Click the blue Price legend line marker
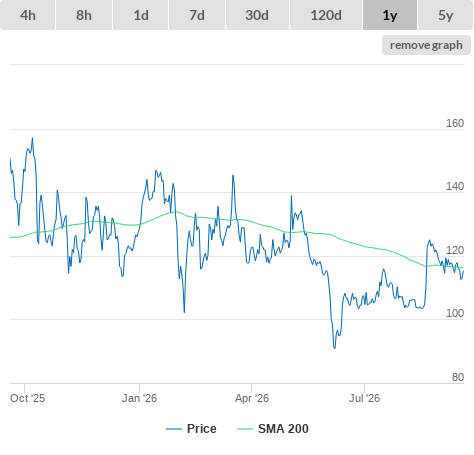 [x=174, y=429]
